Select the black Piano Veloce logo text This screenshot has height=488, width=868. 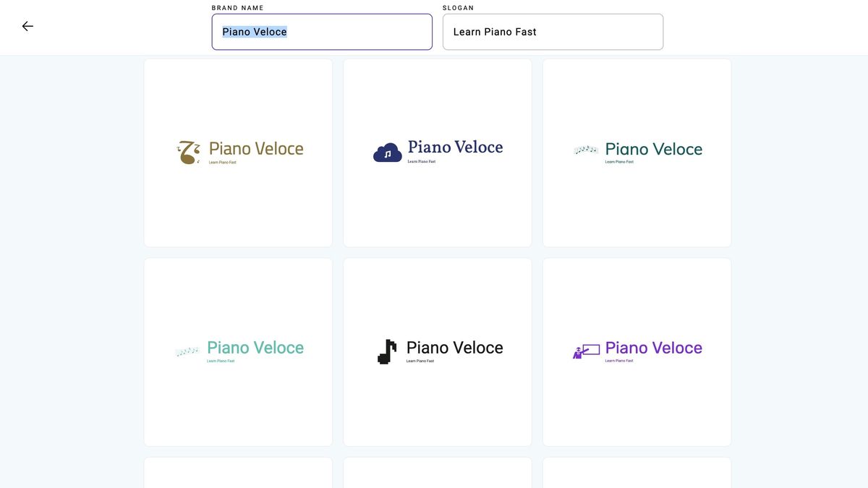(x=454, y=348)
